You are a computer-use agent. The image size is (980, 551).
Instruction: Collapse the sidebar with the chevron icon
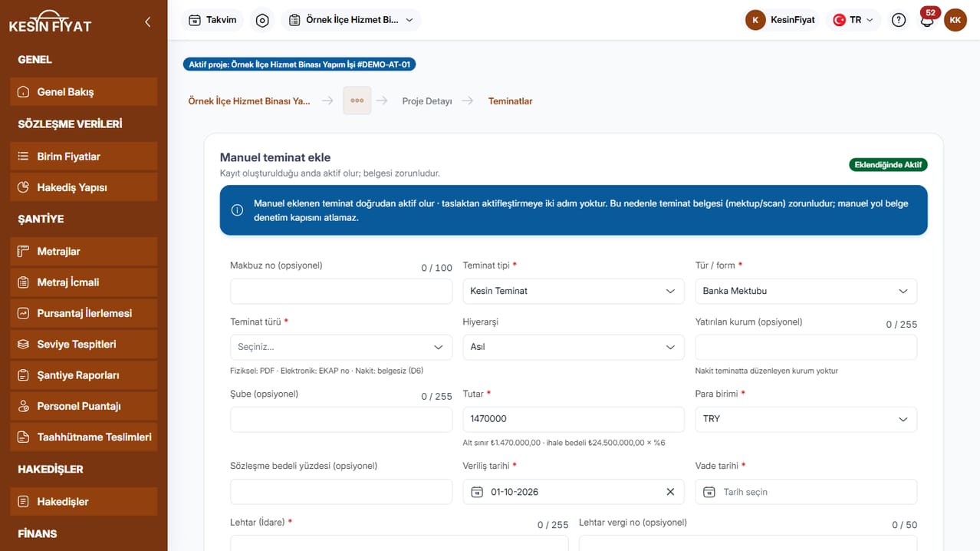pos(148,22)
